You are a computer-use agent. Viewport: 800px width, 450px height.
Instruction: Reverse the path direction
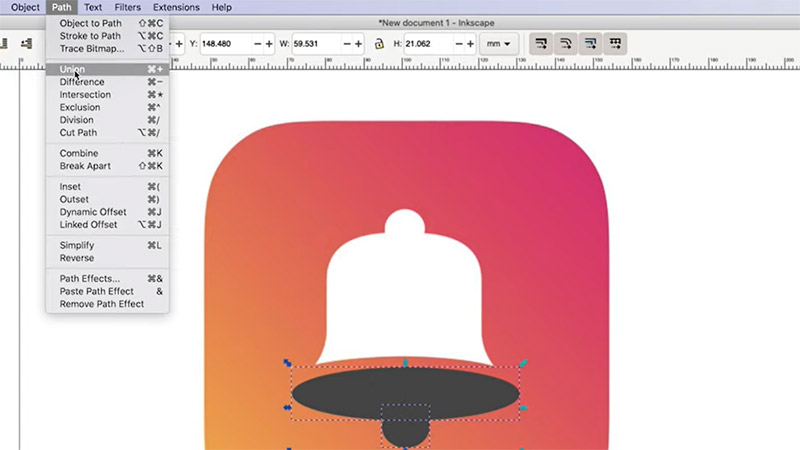(x=107, y=258)
